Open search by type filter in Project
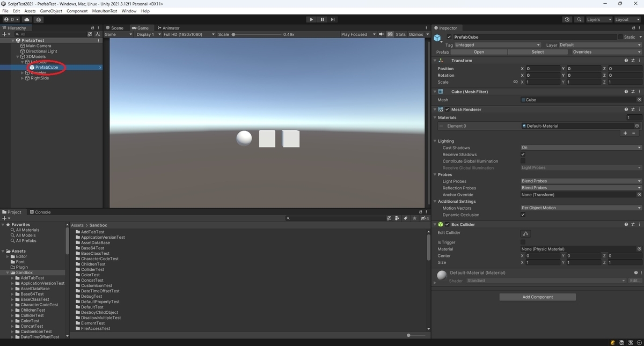The height and width of the screenshot is (346, 644). click(x=397, y=218)
